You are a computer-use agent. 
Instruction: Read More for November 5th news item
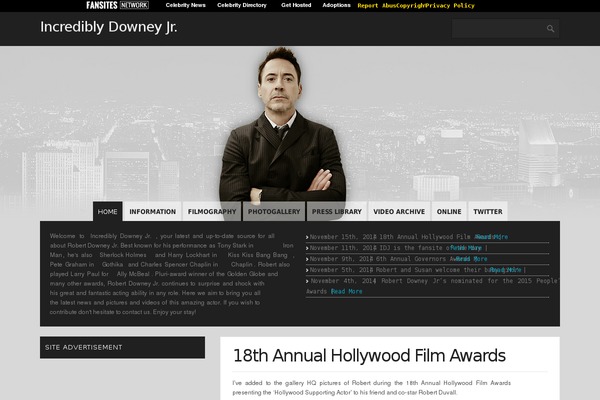505,270
